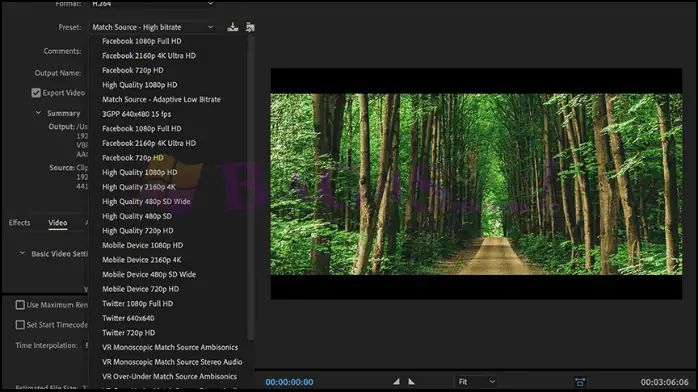Screen dimensions: 698x392
Task: Select High Quality 480p SD preset
Action: (x=137, y=216)
